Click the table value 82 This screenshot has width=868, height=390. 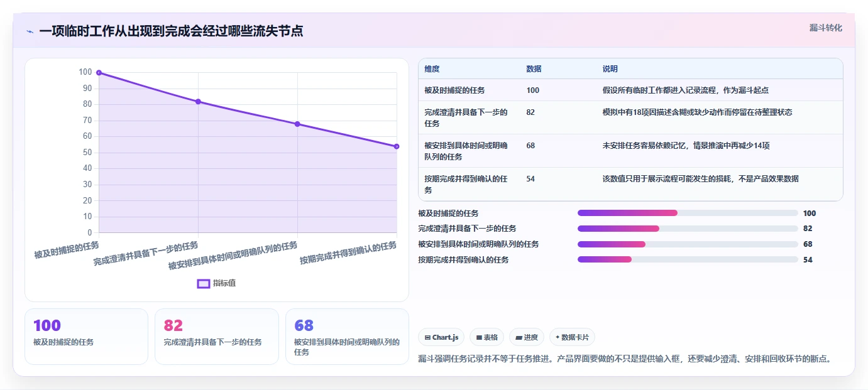point(530,112)
